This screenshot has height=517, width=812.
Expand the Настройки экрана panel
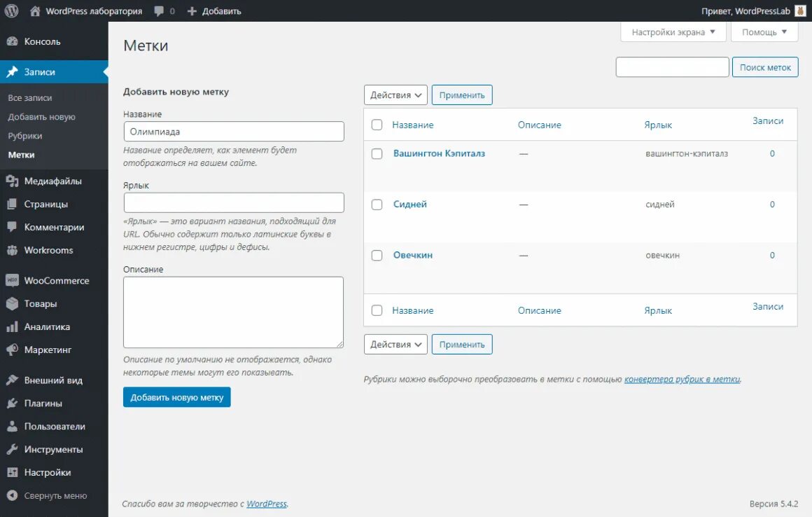click(673, 32)
